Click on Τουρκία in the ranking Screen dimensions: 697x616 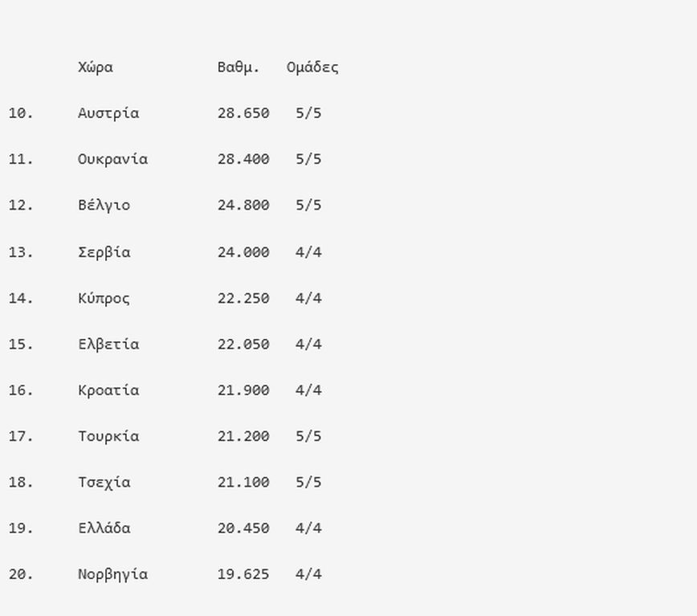coord(108,437)
